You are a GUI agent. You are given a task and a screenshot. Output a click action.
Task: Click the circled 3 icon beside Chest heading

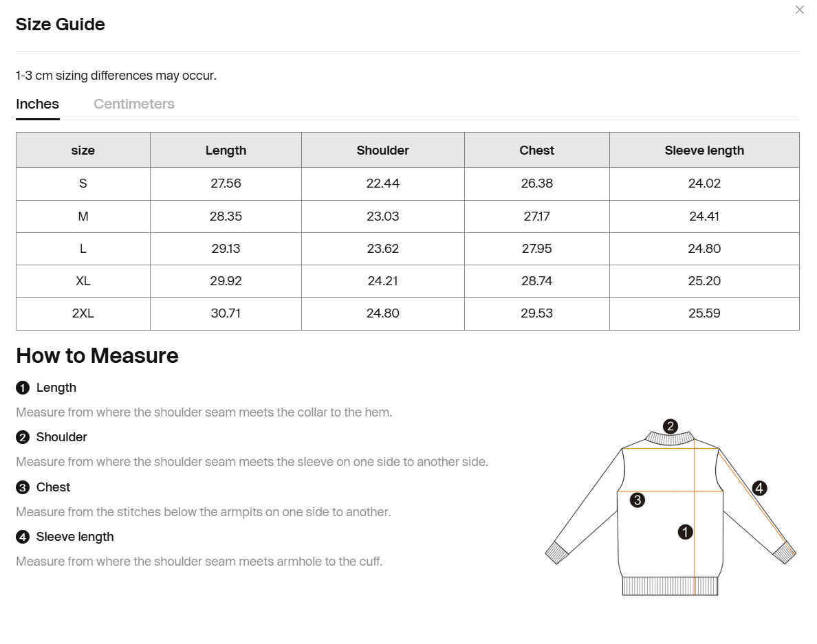coord(21,487)
